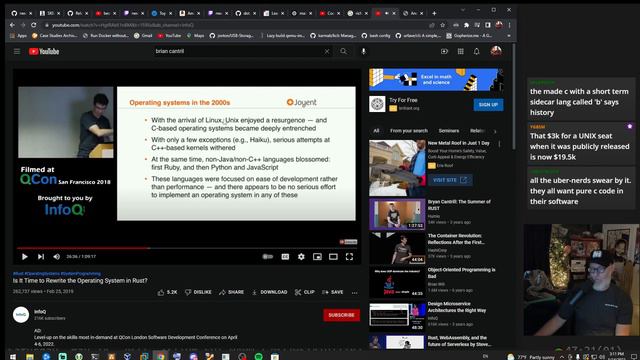The width and height of the screenshot is (640, 360).
Task: Toggle theater mode on the player
Action: click(x=333, y=256)
